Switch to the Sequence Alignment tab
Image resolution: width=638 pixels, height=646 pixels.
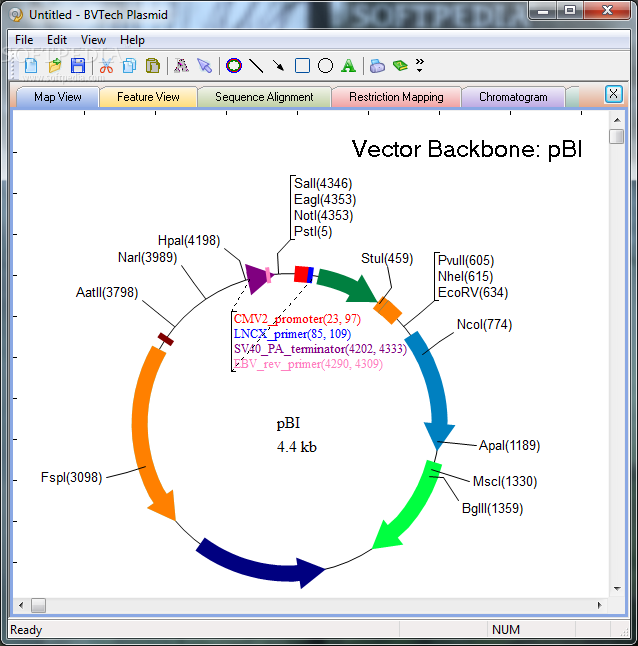coord(264,97)
